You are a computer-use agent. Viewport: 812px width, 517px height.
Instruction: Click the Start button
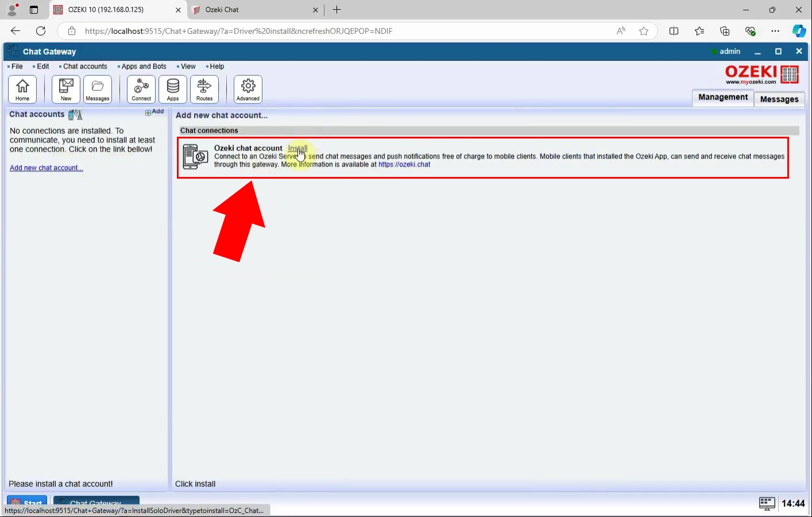coord(27,501)
